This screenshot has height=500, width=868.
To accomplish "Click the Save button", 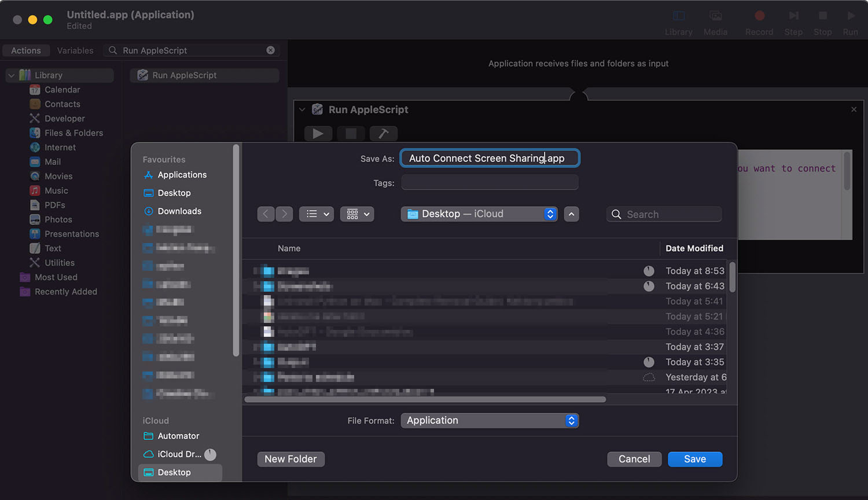I will tap(695, 459).
